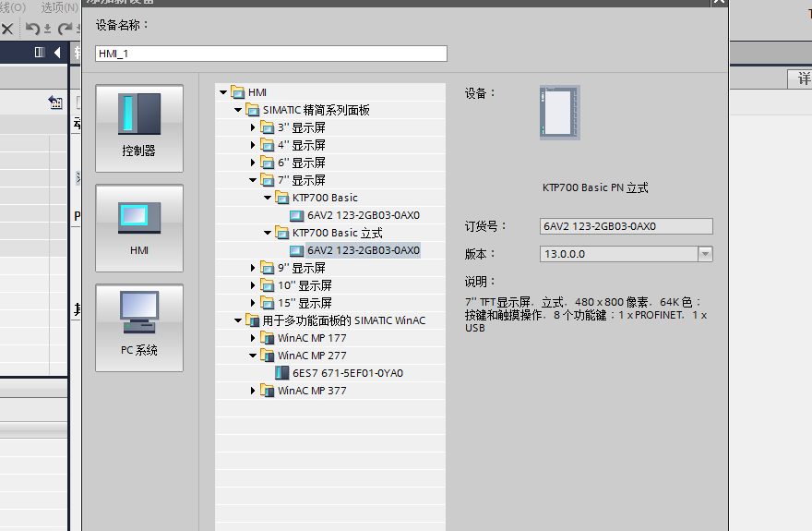Click the SIMATIC WinAC folder icon
812x531 pixels.
[x=253, y=320]
